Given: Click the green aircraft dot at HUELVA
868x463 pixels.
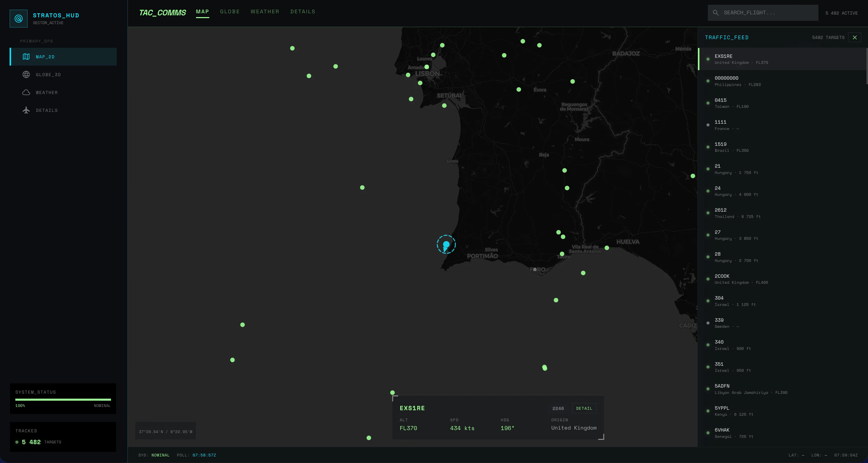Looking at the screenshot, I should point(607,248).
